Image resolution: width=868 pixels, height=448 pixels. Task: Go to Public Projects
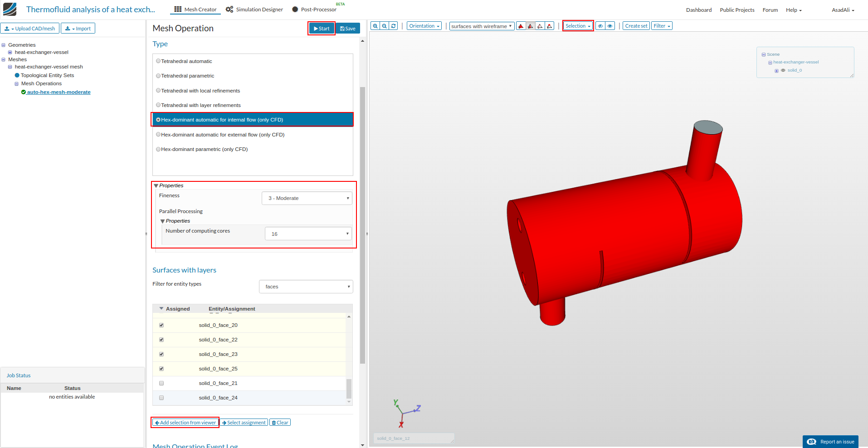[x=737, y=10]
